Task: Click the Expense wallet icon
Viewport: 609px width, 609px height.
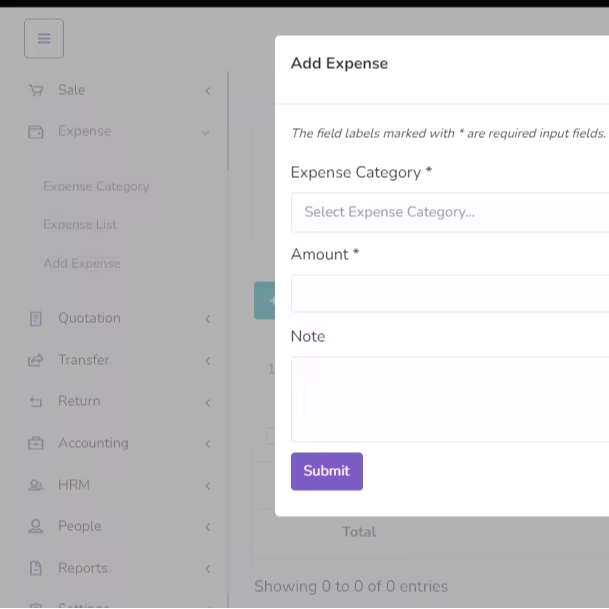Action: [x=36, y=132]
